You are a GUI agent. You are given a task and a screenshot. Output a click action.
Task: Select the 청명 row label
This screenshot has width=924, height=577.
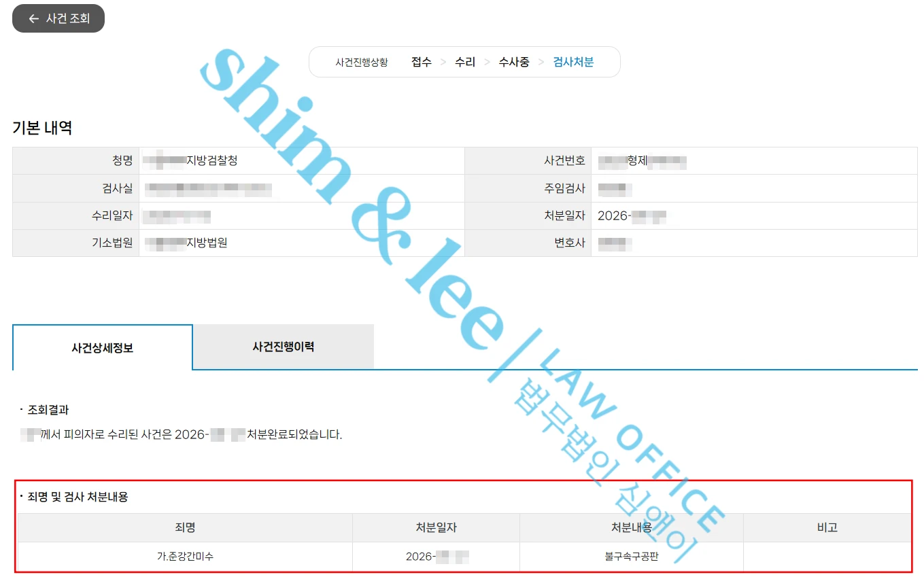click(122, 161)
